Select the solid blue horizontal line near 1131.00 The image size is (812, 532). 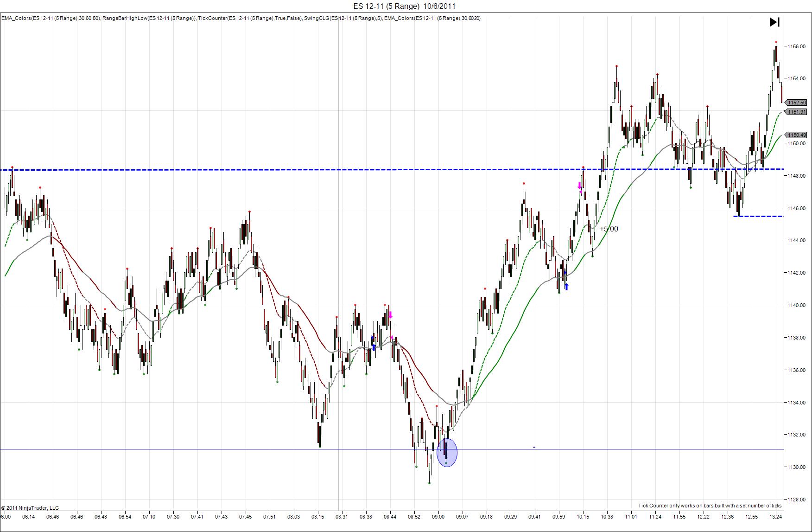click(392, 449)
